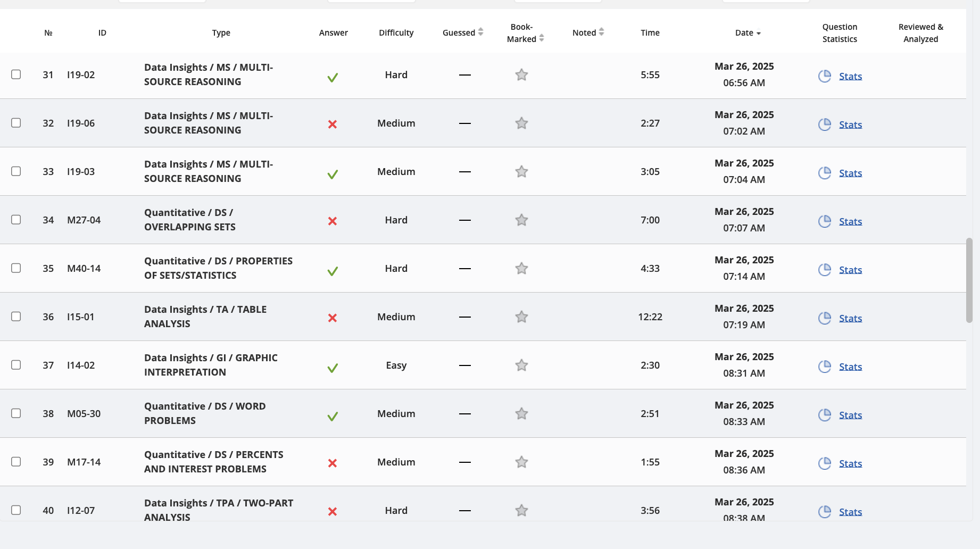Click the Difficulty column header

(x=396, y=33)
